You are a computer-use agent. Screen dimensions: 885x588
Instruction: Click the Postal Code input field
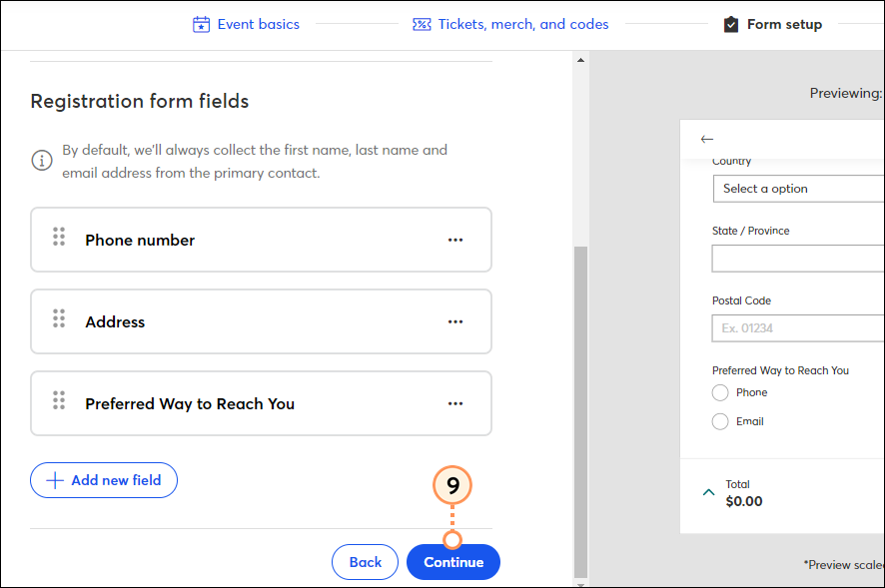798,327
